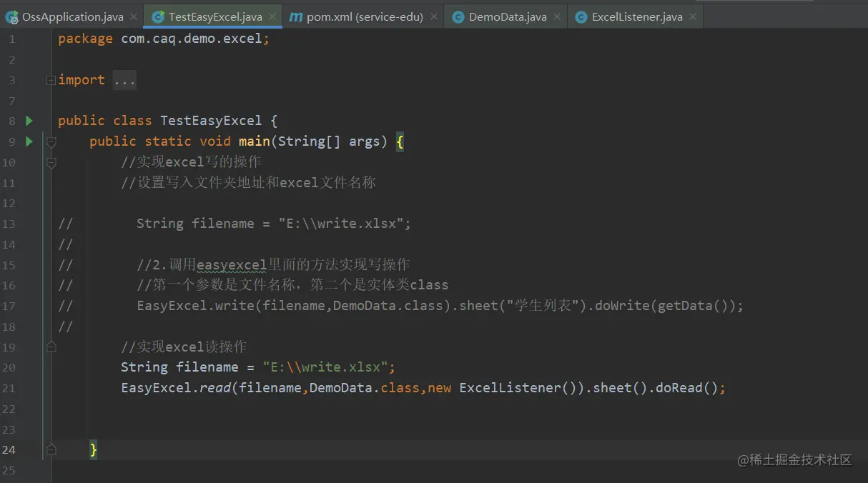Viewport: 868px width, 483px height.
Task: Click DemoData.class argument in line 21
Action: point(365,388)
